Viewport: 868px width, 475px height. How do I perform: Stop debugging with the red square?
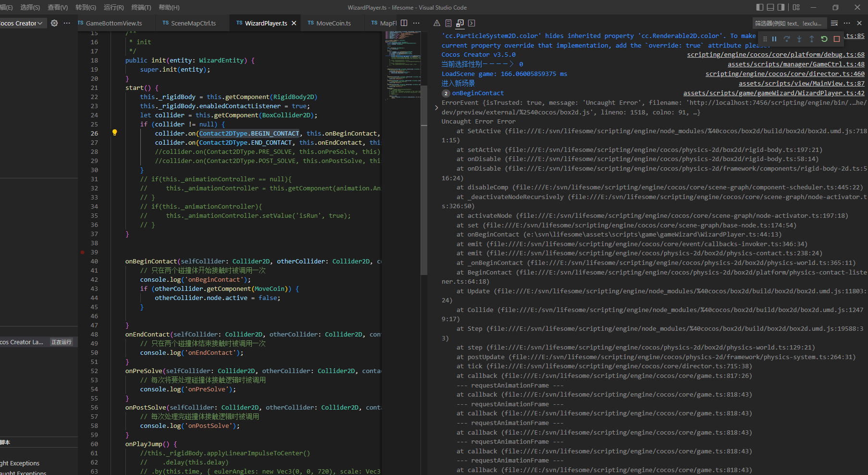click(x=837, y=39)
